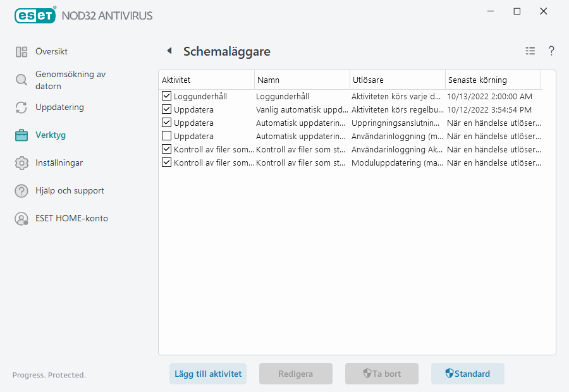Click the ESET HOME-konto account icon
569x392 pixels.
[x=21, y=218]
